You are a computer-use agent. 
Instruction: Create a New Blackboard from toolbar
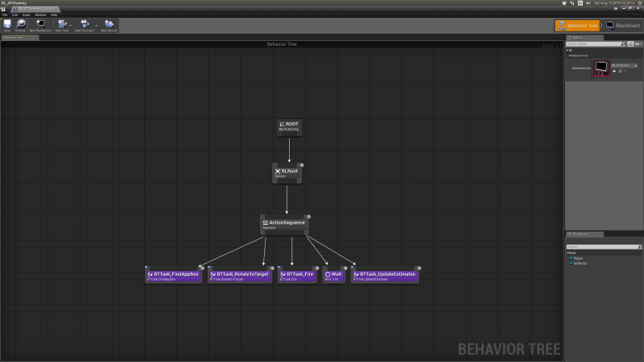pyautogui.click(x=40, y=25)
